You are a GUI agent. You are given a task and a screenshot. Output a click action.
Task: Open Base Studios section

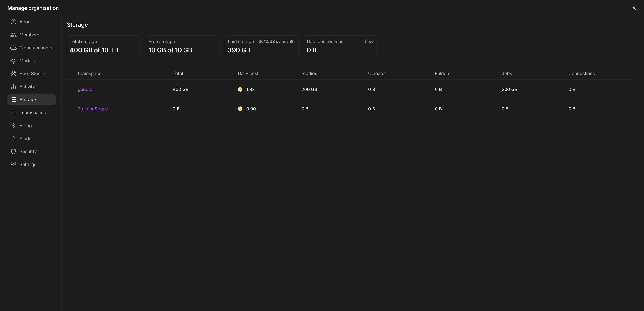31,74
